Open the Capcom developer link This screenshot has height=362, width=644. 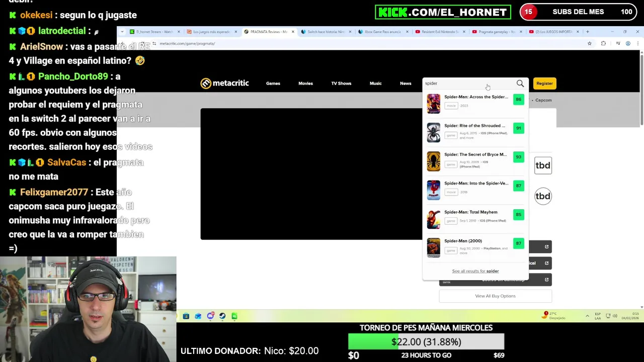tap(543, 100)
